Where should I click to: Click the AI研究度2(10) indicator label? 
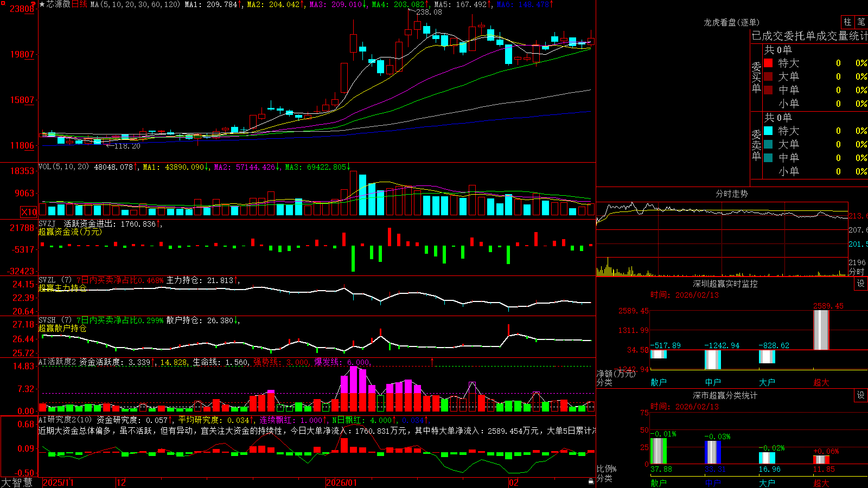coord(65,420)
